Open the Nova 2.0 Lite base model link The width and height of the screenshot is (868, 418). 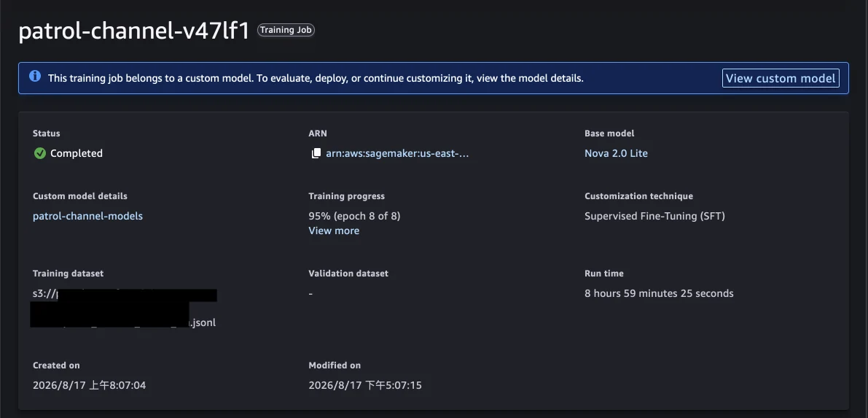[x=616, y=154]
